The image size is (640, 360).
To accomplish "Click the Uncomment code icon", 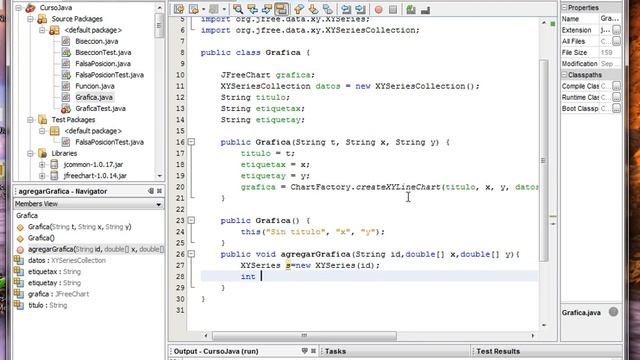I will tap(425, 9).
